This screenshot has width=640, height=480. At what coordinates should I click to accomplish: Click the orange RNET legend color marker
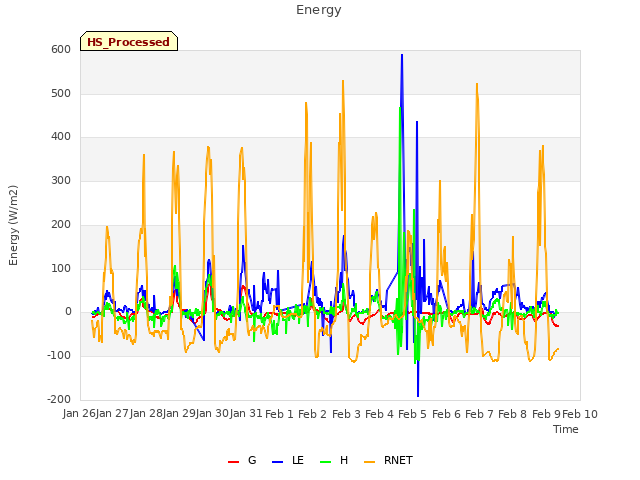pos(369,462)
